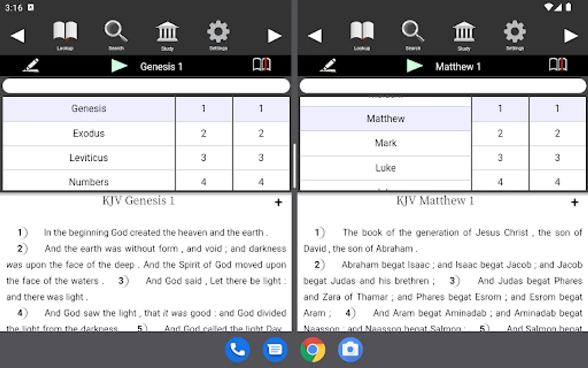Play audio for Genesis 1
588x368 pixels.
(x=119, y=65)
